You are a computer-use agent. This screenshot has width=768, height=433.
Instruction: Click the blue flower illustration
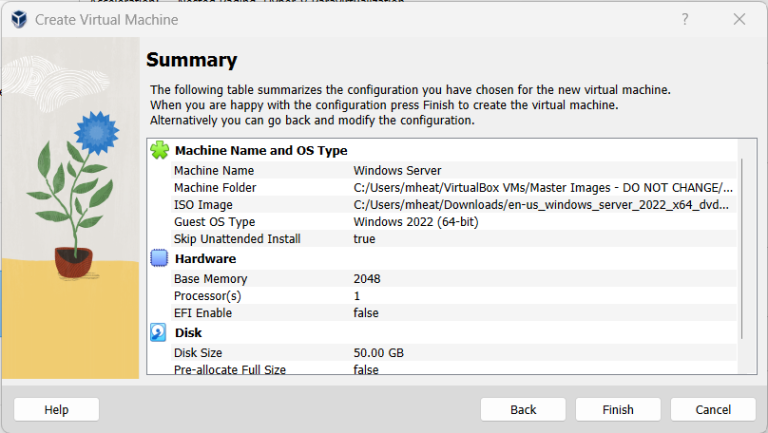coord(96,132)
